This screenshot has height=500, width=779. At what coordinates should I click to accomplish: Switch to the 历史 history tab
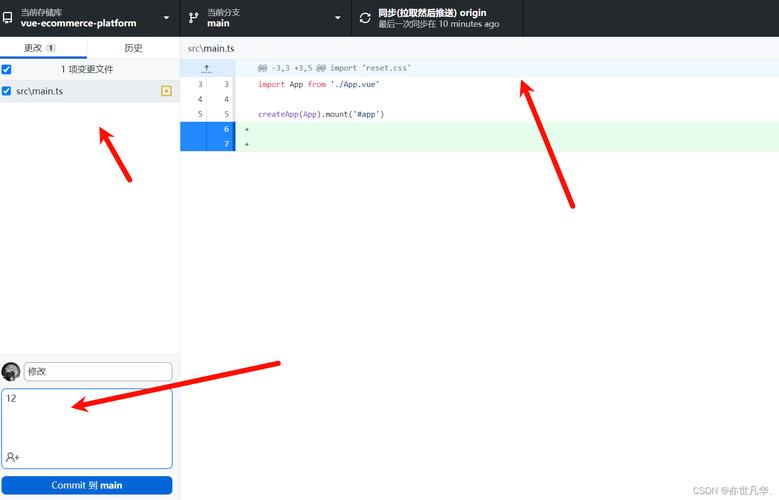point(133,48)
